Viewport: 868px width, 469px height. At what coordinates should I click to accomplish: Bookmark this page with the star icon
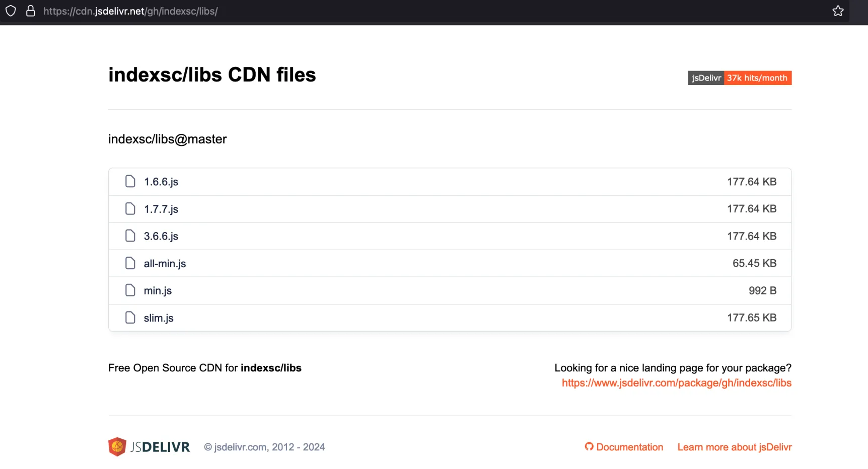click(x=838, y=11)
